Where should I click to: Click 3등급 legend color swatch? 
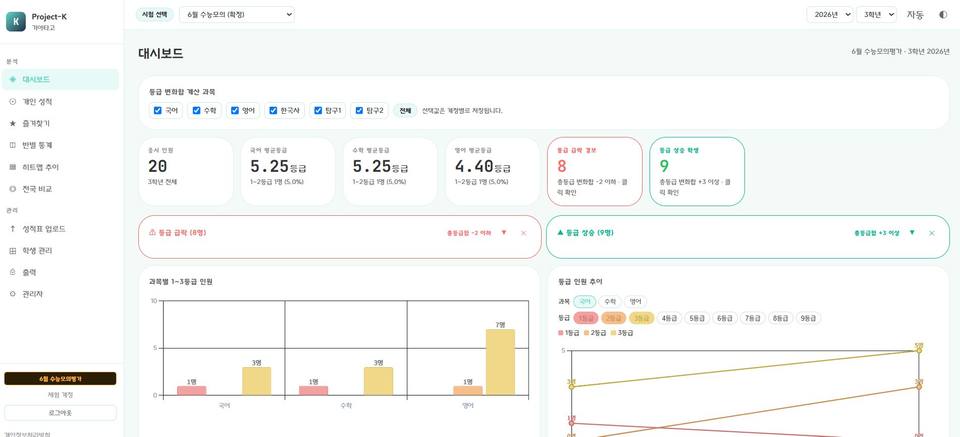[612, 333]
